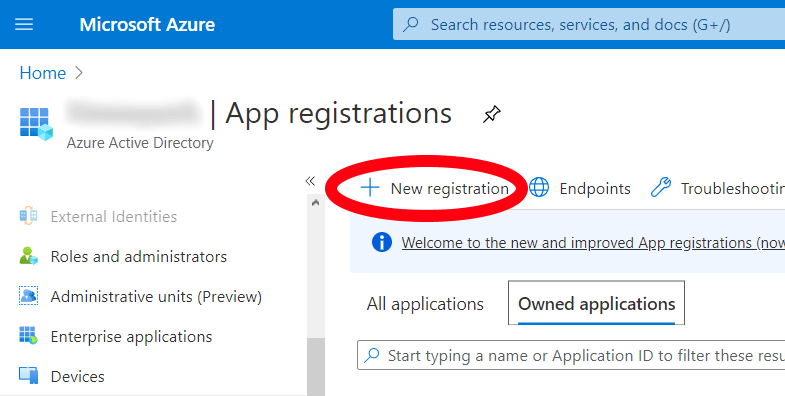Viewport: 785px width, 396px height.
Task: Click the External Identities icon
Action: [x=28, y=216]
